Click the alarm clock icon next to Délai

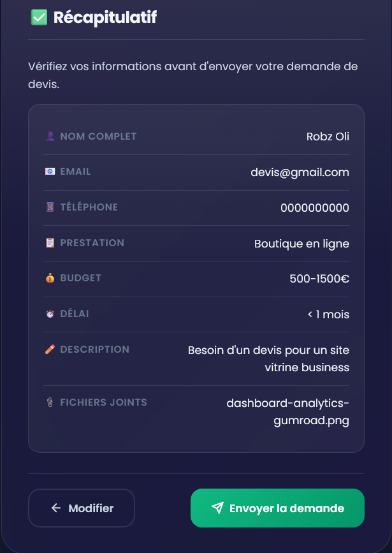pyautogui.click(x=50, y=314)
